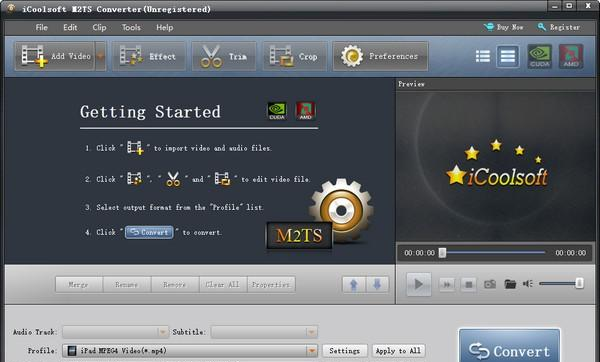Image resolution: width=600 pixels, height=362 pixels.
Task: Click the Remove button
Action: click(x=175, y=285)
